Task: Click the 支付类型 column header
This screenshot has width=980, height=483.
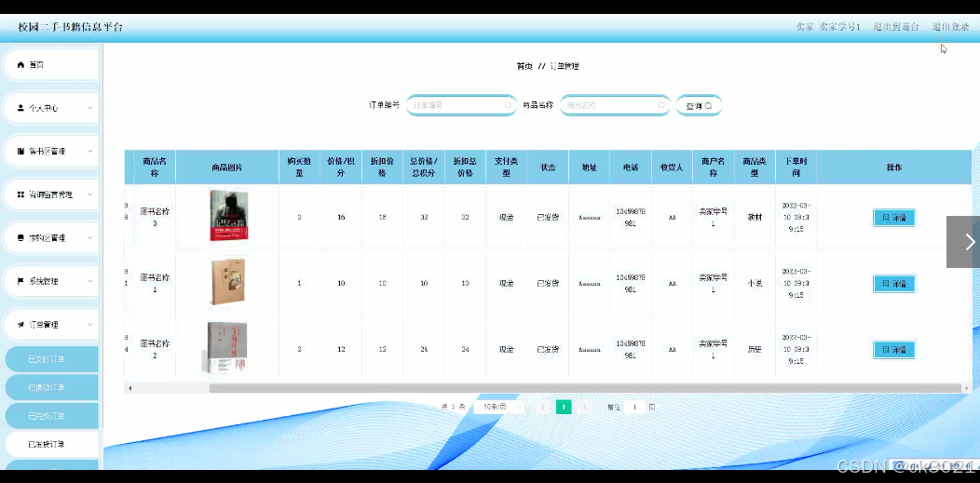Action: coord(506,168)
